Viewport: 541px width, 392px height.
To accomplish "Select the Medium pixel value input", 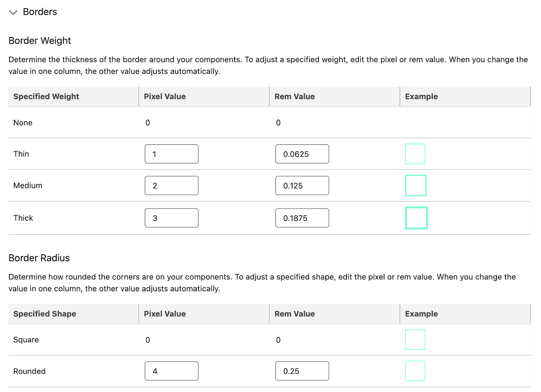I will [x=171, y=186].
